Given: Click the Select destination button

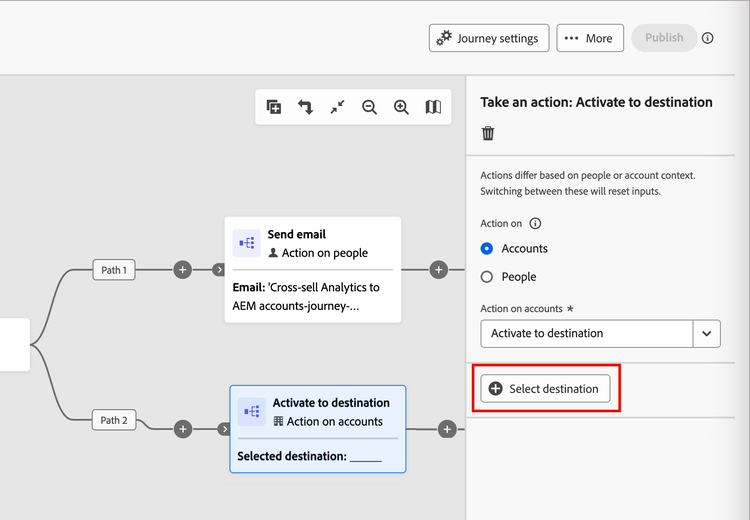Looking at the screenshot, I should click(545, 389).
